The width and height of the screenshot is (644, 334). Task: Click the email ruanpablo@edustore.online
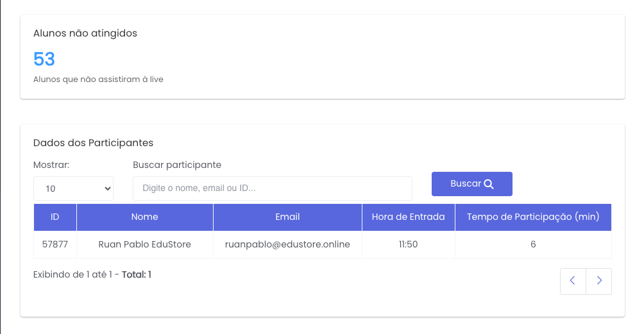(287, 244)
